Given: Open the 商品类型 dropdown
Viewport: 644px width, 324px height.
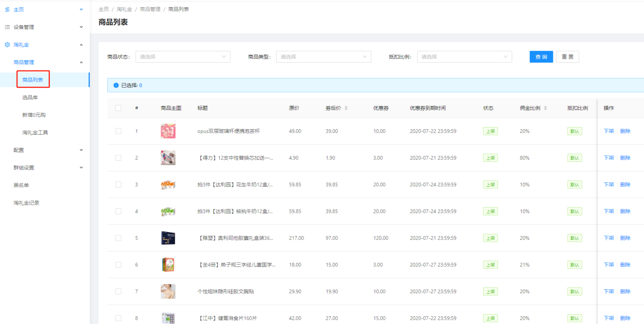Looking at the screenshot, I should pyautogui.click(x=324, y=57).
